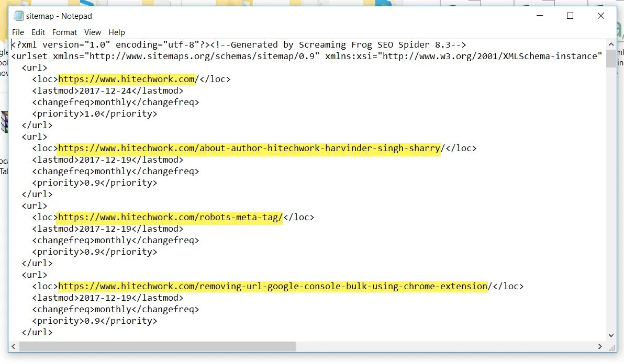The width and height of the screenshot is (624, 364).
Task: Click the lastmod 2017-12-24 line
Action: [x=108, y=90]
